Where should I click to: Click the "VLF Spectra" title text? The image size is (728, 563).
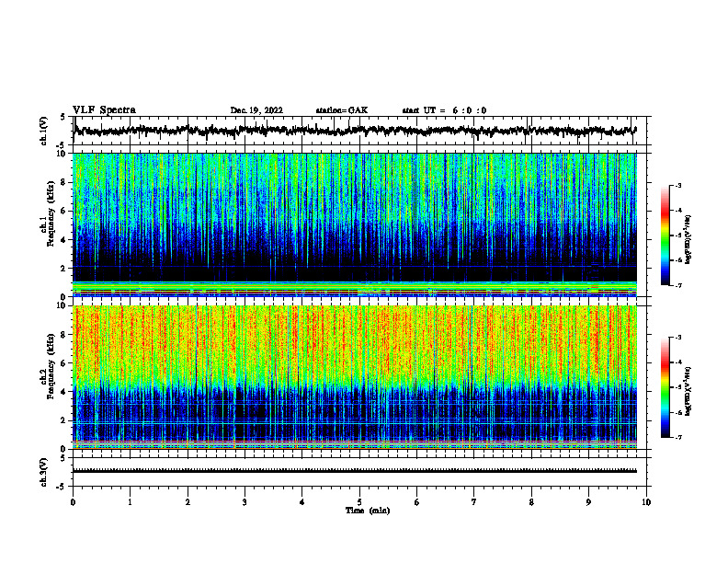tap(104, 109)
